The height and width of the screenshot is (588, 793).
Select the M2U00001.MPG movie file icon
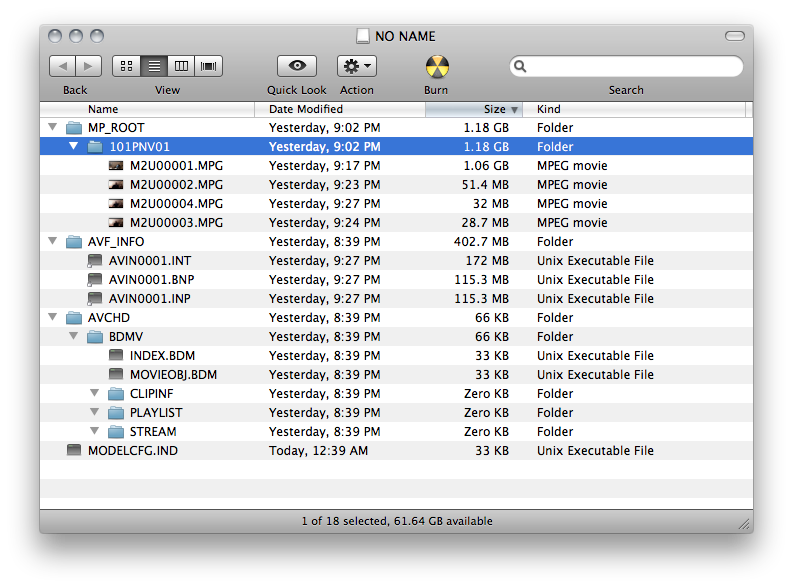tap(116, 166)
